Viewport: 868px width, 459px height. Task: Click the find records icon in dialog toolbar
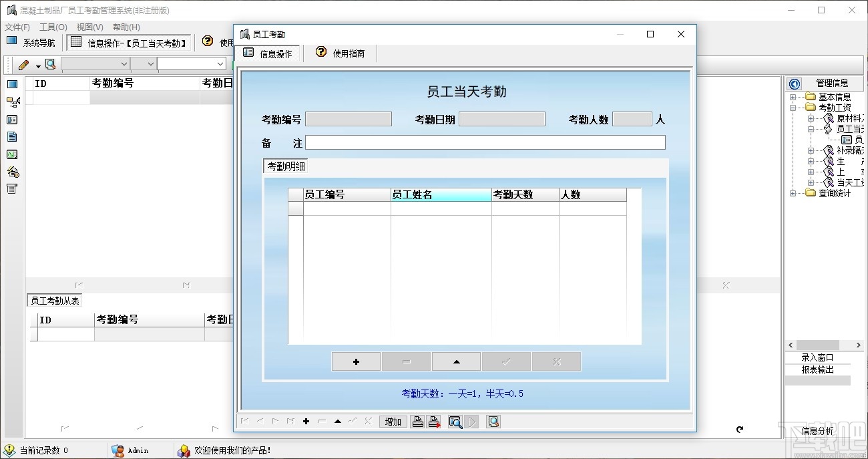click(455, 422)
